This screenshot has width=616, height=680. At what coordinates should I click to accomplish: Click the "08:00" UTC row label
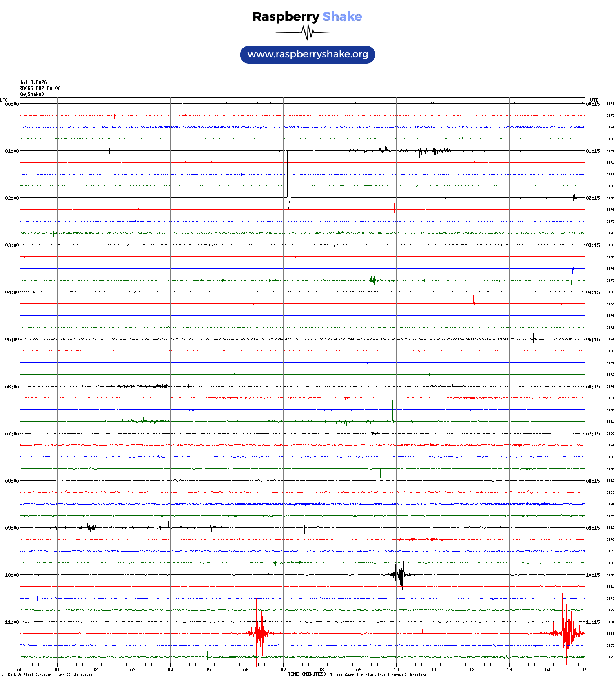(12, 481)
